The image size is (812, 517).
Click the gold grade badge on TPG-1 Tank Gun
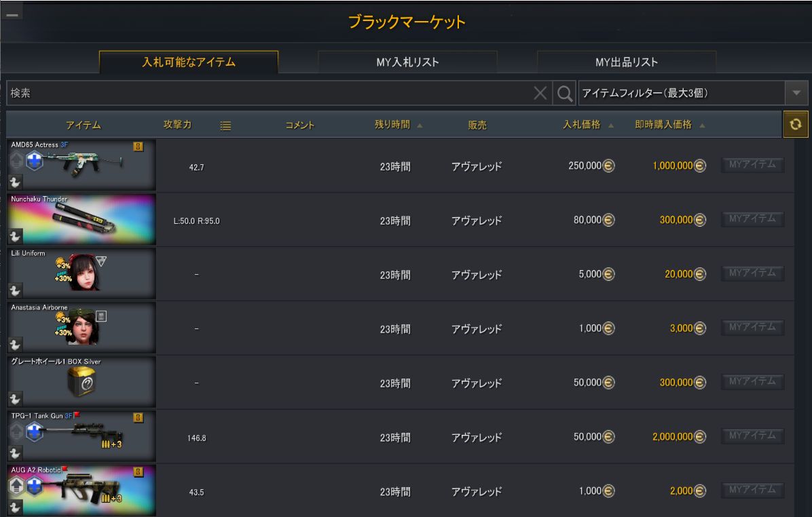pyautogui.click(x=139, y=417)
